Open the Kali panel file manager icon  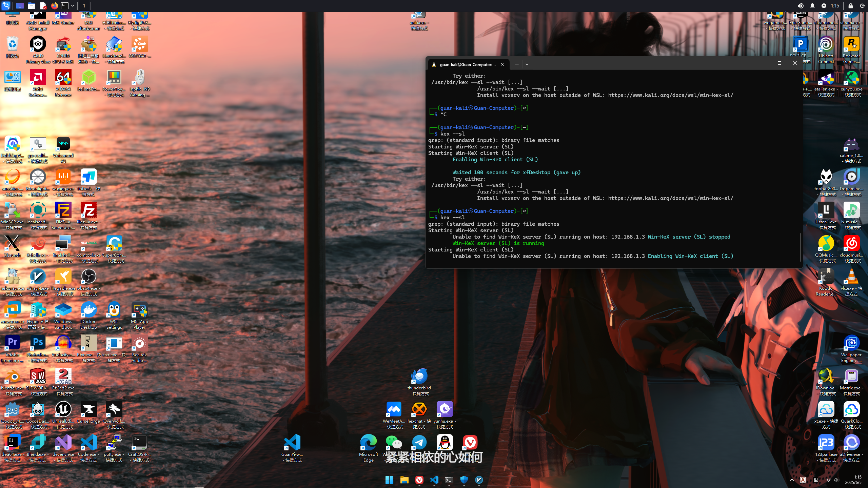32,5
